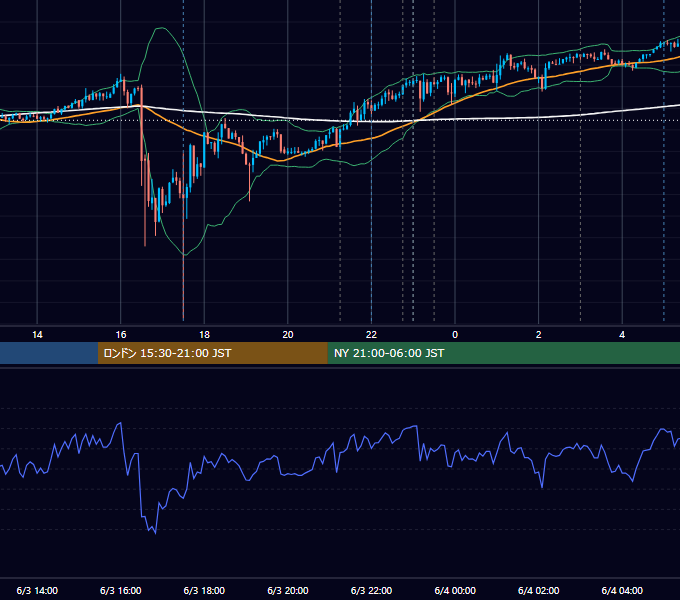680x600 pixels.
Task: Click the 22 hour label on price chart axis
Action: point(371,335)
